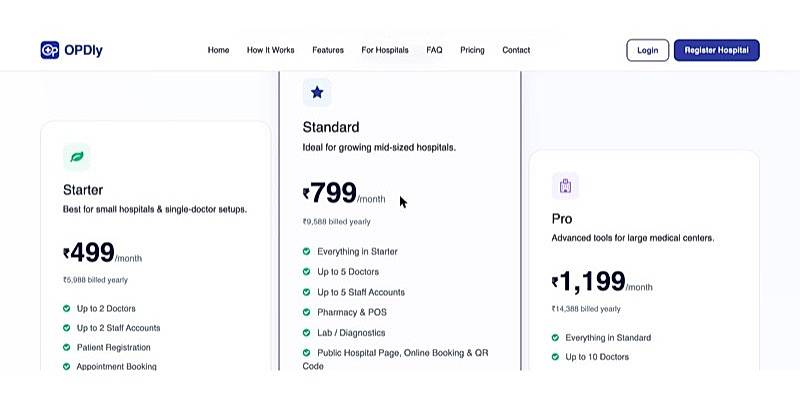This screenshot has height=400, width=800.
Task: Open the Features nav item
Action: pyautogui.click(x=328, y=50)
